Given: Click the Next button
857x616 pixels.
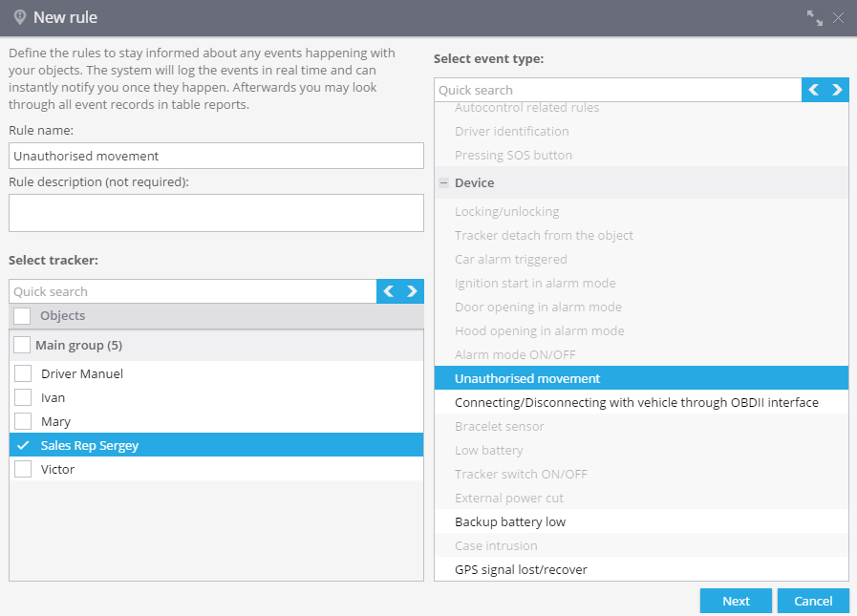Looking at the screenshot, I should tap(736, 601).
